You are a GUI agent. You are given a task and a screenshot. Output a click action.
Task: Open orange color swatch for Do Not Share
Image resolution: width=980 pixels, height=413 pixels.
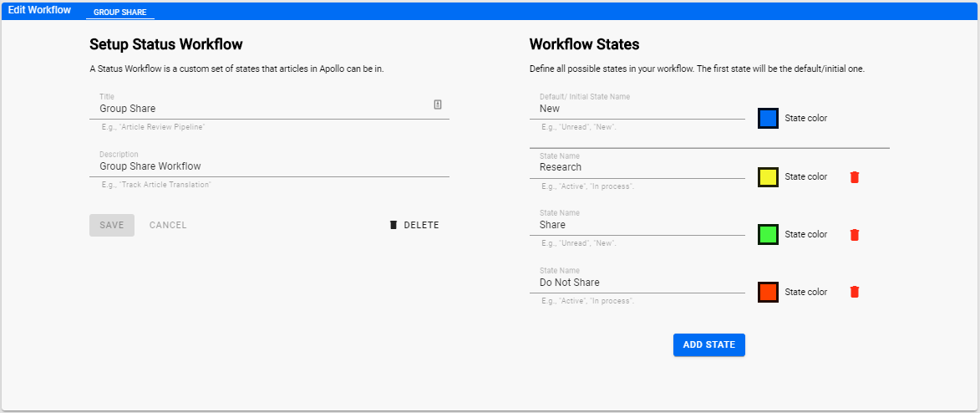point(768,293)
